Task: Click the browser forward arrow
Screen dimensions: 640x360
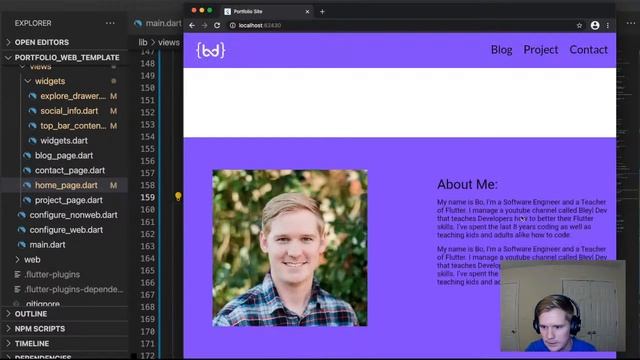Action: tap(204, 25)
